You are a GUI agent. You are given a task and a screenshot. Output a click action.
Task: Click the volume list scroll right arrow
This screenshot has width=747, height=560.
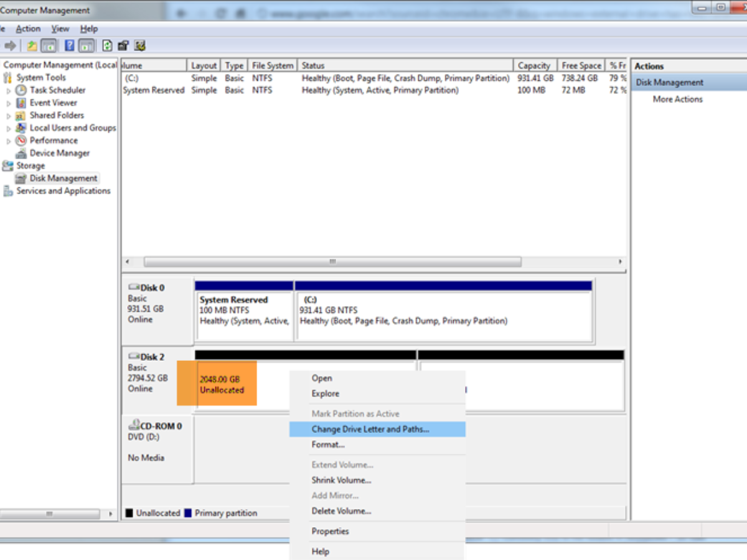620,262
